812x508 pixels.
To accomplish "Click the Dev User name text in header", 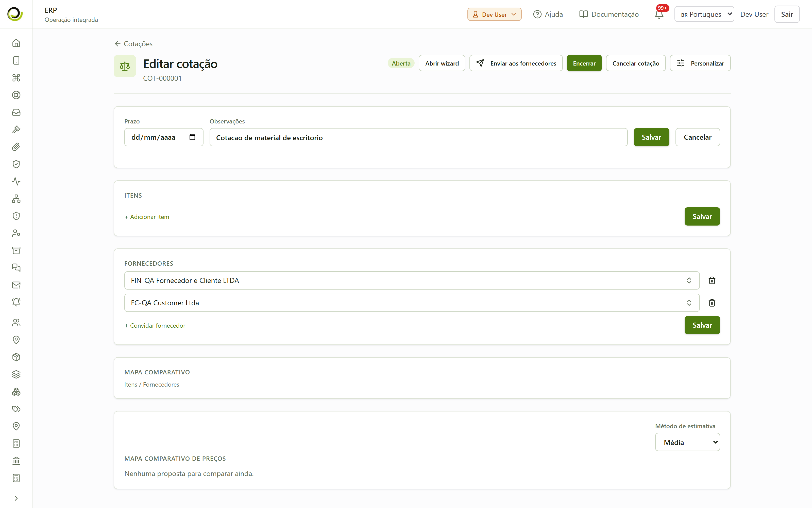I will 754,14.
